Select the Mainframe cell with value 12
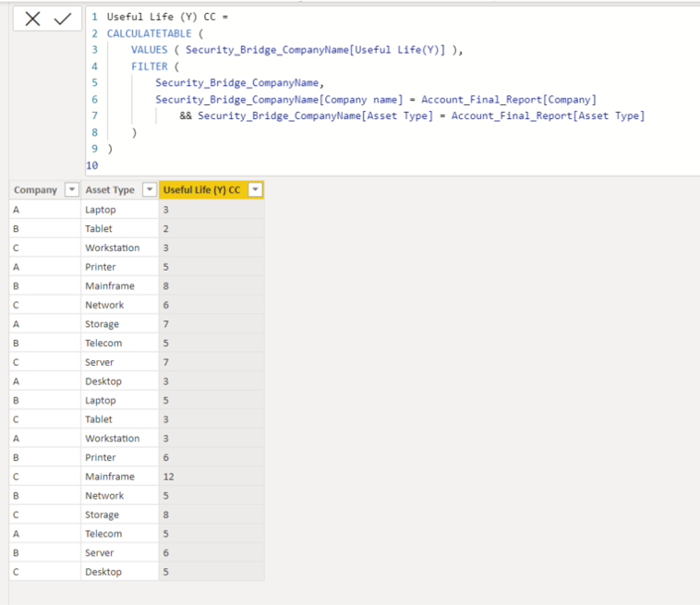This screenshot has width=700, height=605. pyautogui.click(x=120, y=477)
